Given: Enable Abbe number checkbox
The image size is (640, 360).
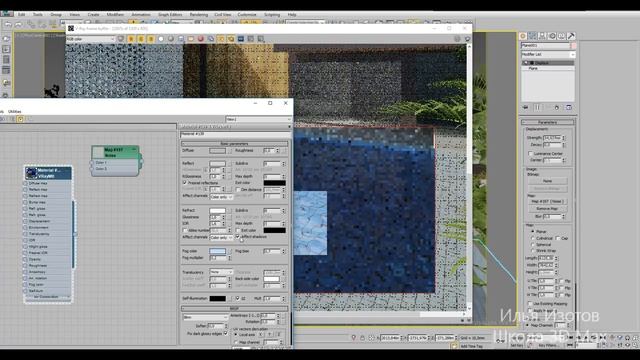Looking at the screenshot, I should [x=184, y=230].
